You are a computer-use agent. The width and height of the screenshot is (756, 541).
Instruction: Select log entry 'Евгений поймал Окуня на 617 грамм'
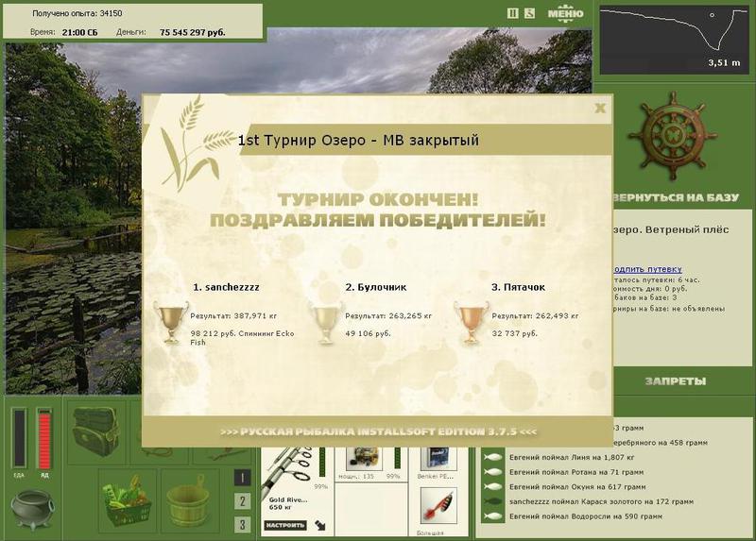point(577,487)
